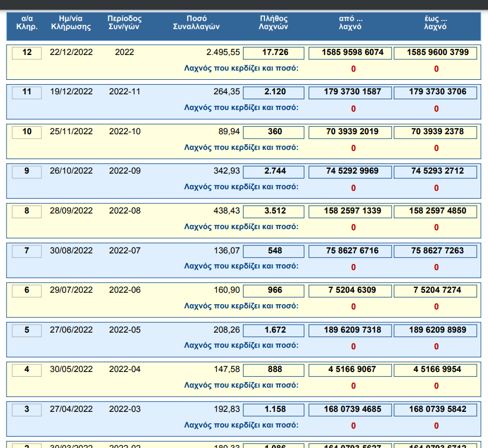Click the draw number 12 box
This screenshot has width=488, height=448.
pos(27,52)
